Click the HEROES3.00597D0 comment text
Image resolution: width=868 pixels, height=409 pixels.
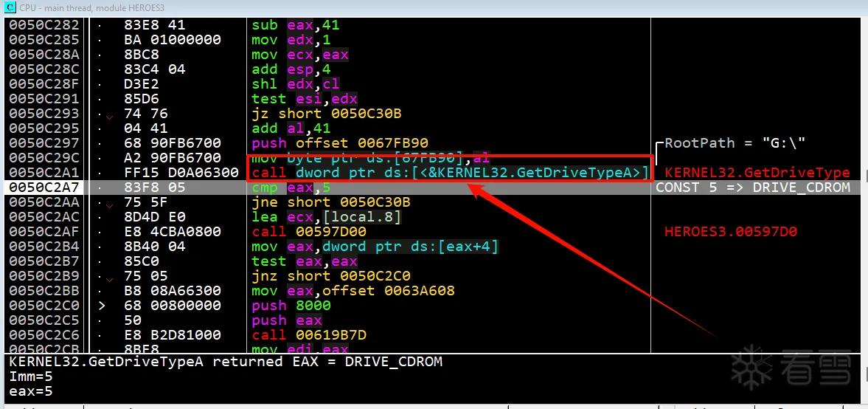pos(730,232)
